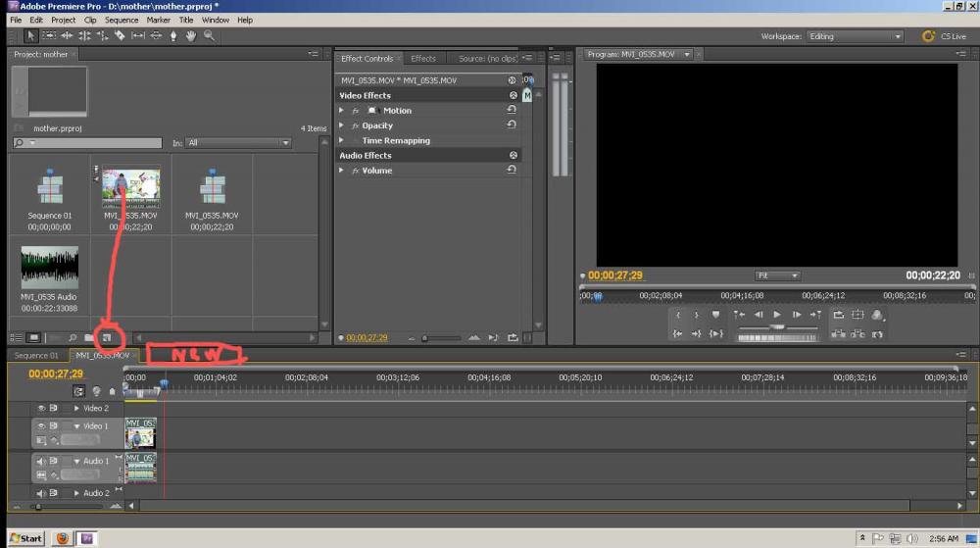The height and width of the screenshot is (548, 980).
Task: Toggle Motion effect fx switch
Action: pos(355,111)
